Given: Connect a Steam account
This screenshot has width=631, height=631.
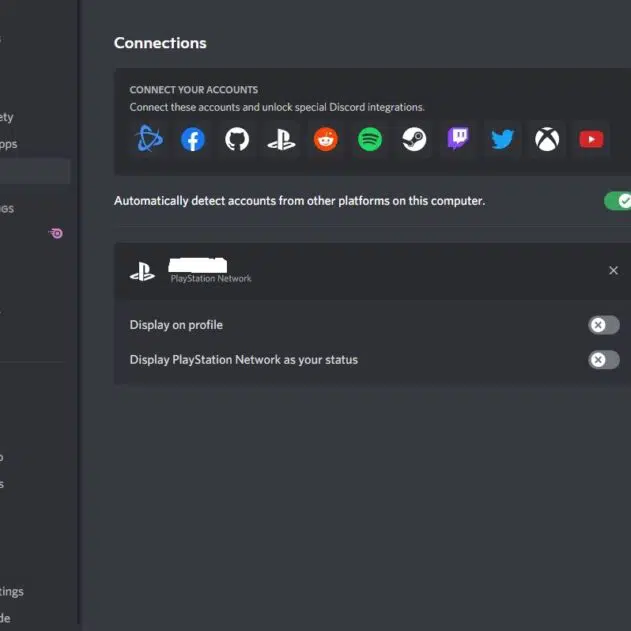Looking at the screenshot, I should (x=414, y=139).
